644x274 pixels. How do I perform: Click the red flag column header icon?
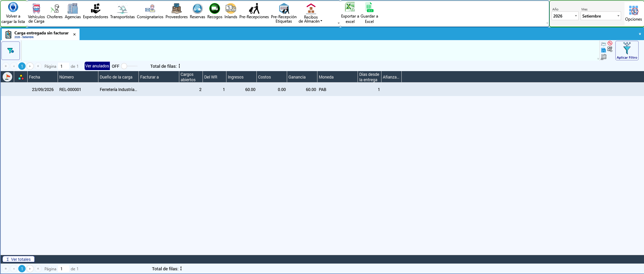(x=7, y=77)
